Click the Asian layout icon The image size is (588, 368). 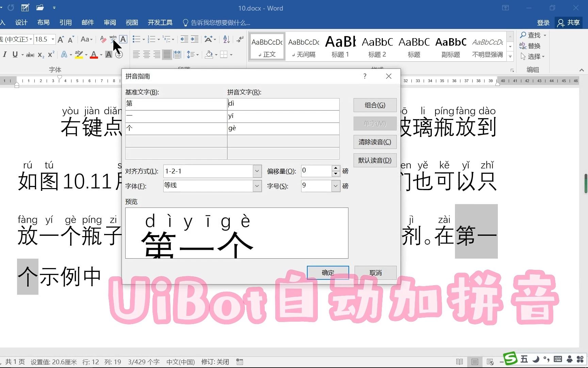208,39
